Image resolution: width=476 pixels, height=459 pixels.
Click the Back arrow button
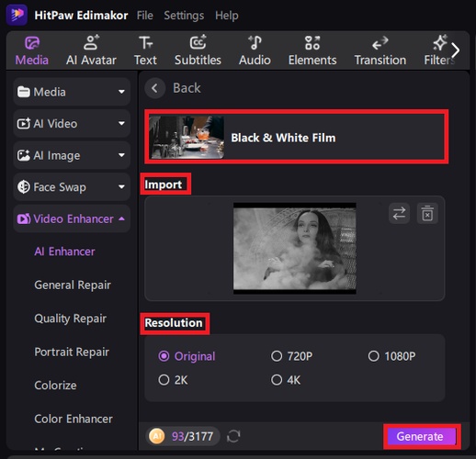[x=155, y=88]
